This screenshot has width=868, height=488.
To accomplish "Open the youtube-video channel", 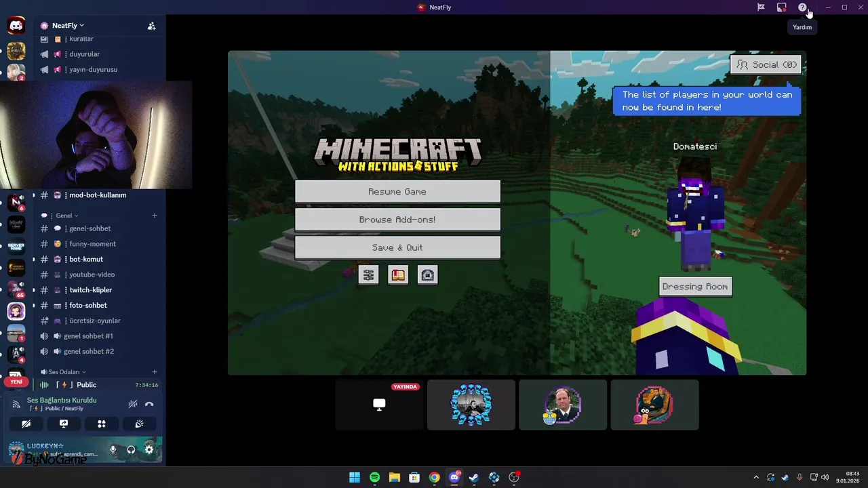I will pos(98,274).
